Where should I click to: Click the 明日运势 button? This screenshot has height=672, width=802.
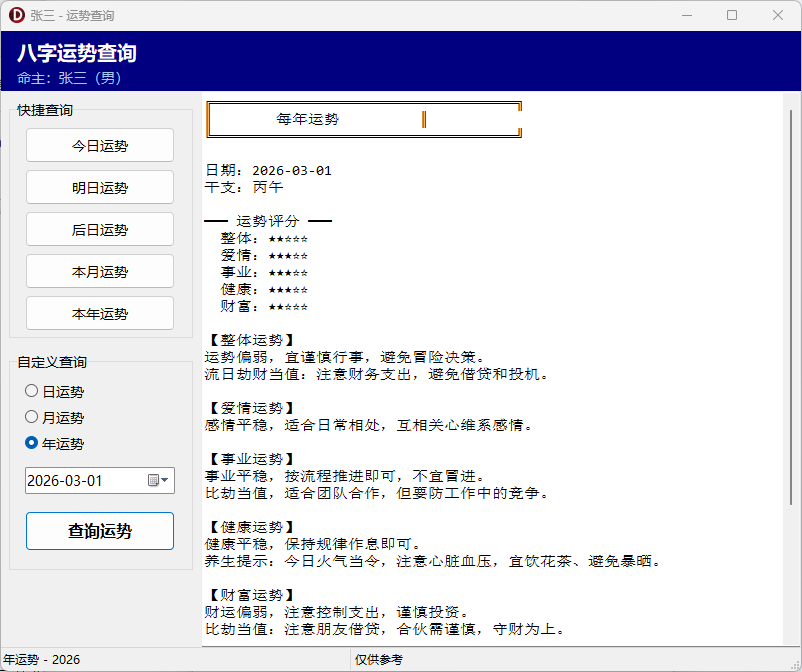[99, 187]
